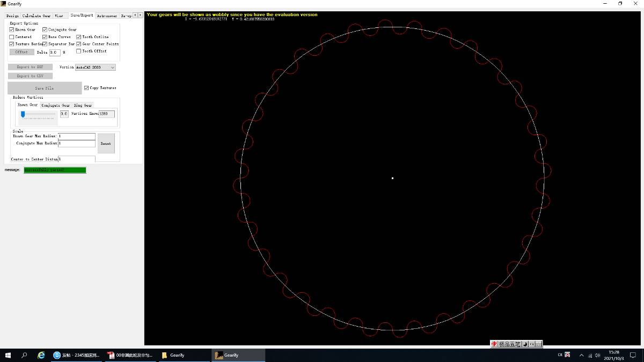The width and height of the screenshot is (644, 362).
Task: Open the Astronomer tab
Action: point(107,16)
